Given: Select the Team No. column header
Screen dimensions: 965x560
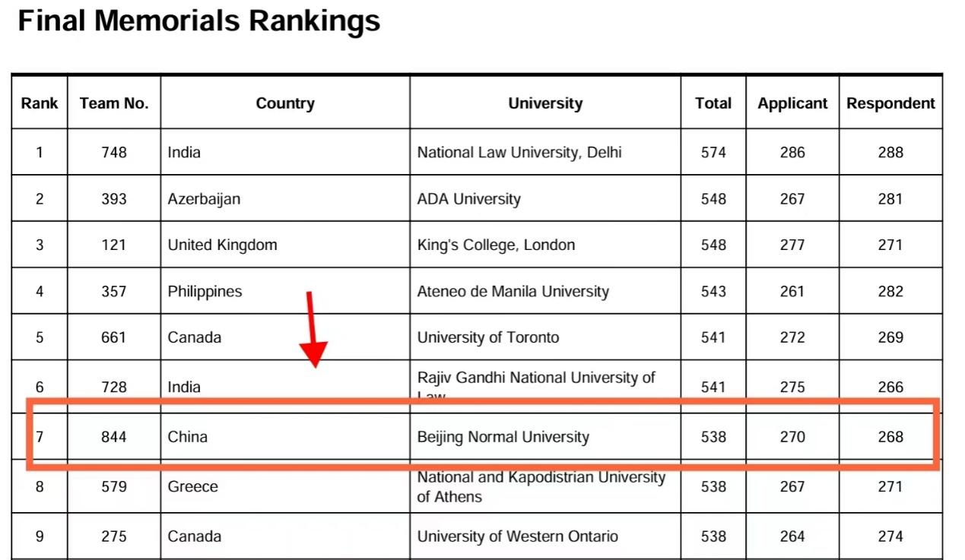Looking at the screenshot, I should 114,103.
